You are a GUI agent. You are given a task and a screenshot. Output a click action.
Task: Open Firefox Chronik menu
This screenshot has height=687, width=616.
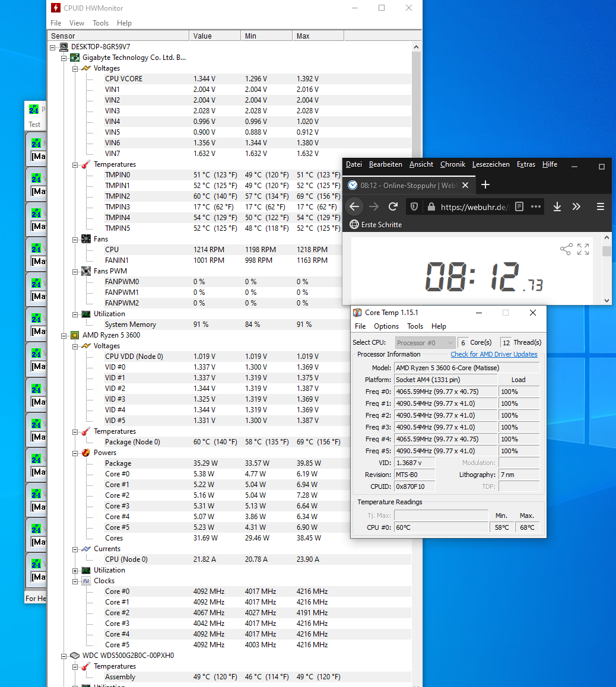[x=453, y=164]
